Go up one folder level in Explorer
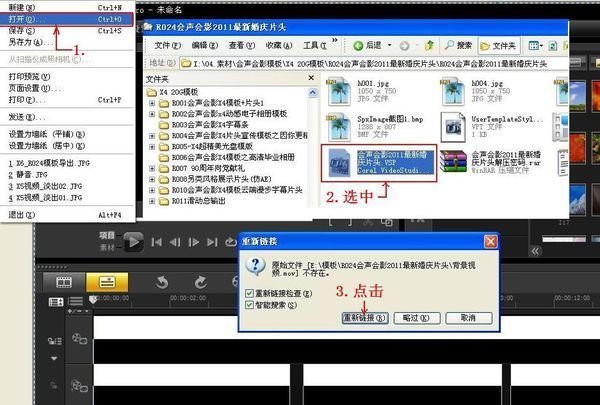The width and height of the screenshot is (600, 405). [x=429, y=46]
